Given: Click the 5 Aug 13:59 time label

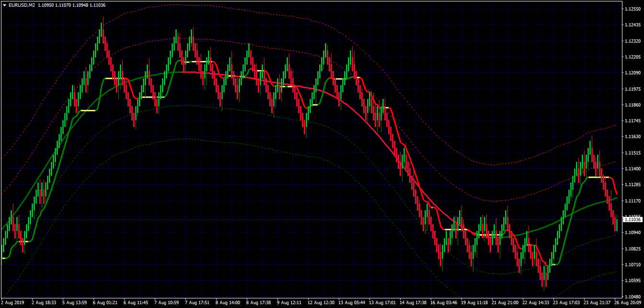Looking at the screenshot, I should pyautogui.click(x=74, y=303).
